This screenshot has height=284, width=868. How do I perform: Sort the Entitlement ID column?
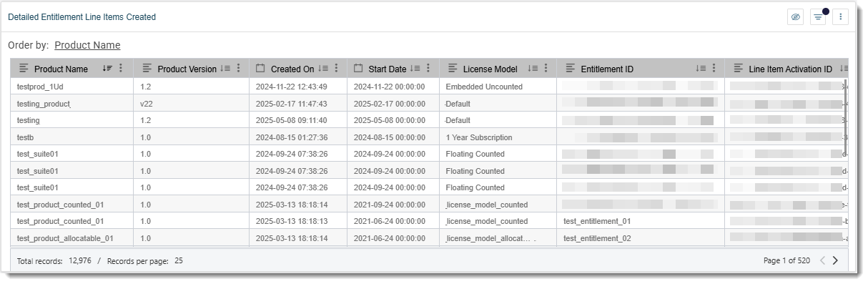click(x=701, y=69)
